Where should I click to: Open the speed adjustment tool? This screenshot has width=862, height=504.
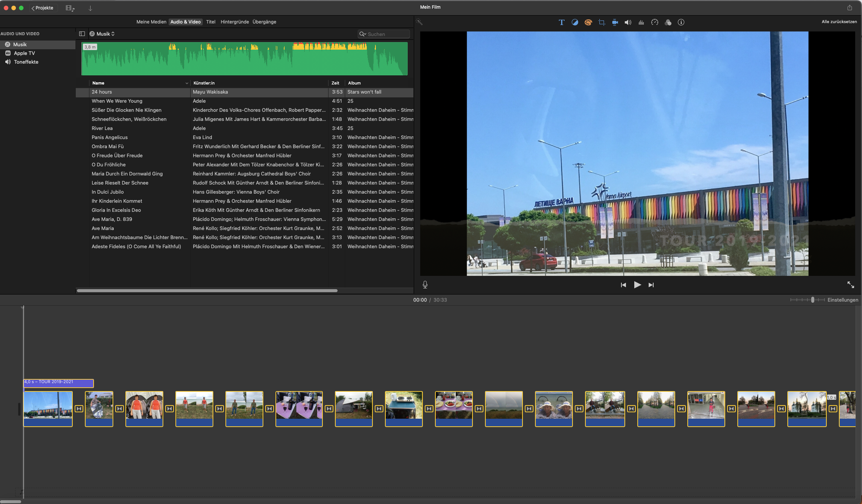(x=654, y=22)
